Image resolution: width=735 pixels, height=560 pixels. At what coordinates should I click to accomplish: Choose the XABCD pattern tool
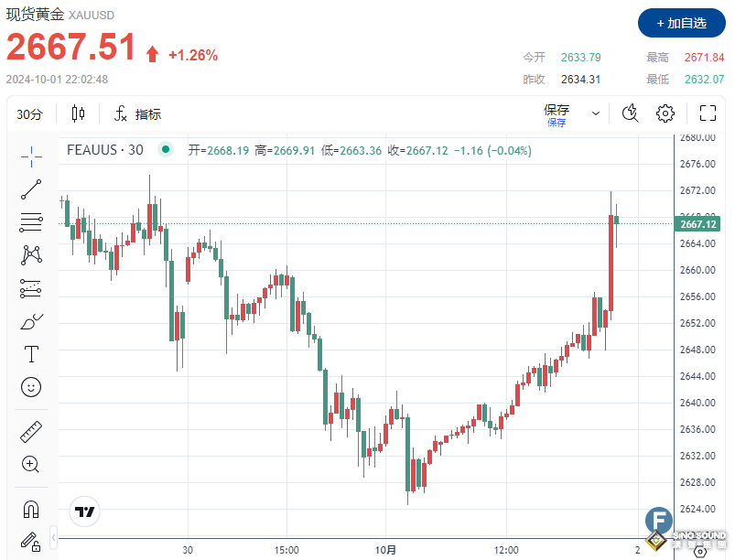[30, 255]
